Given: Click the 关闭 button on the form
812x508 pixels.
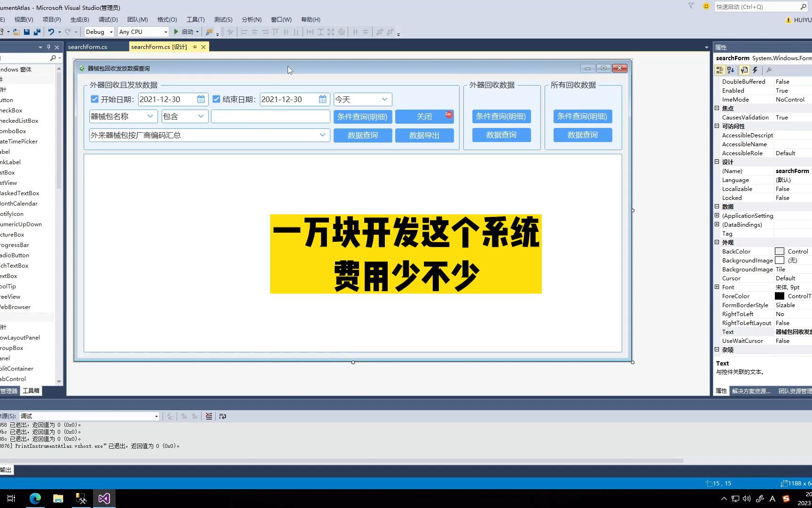Looking at the screenshot, I should (x=424, y=117).
